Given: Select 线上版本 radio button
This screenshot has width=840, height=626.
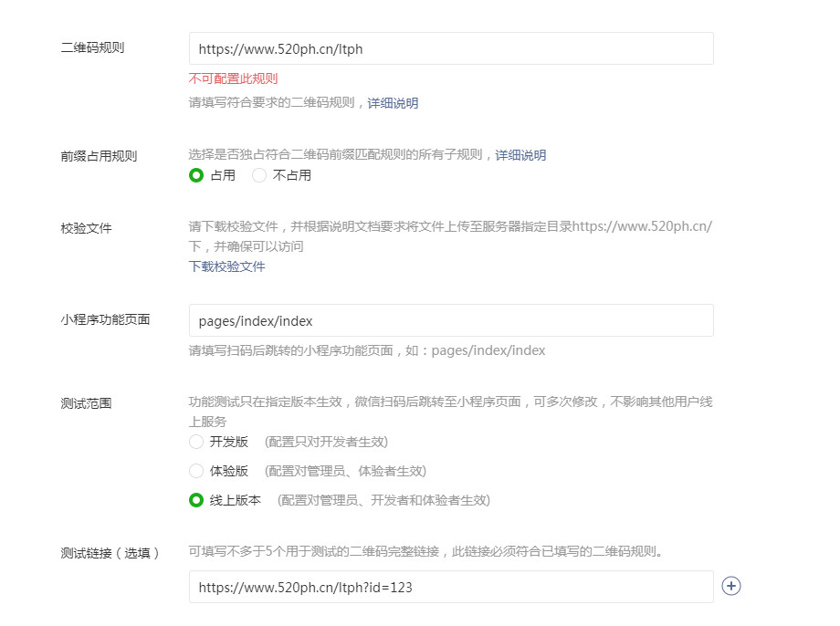Looking at the screenshot, I should point(196,500).
